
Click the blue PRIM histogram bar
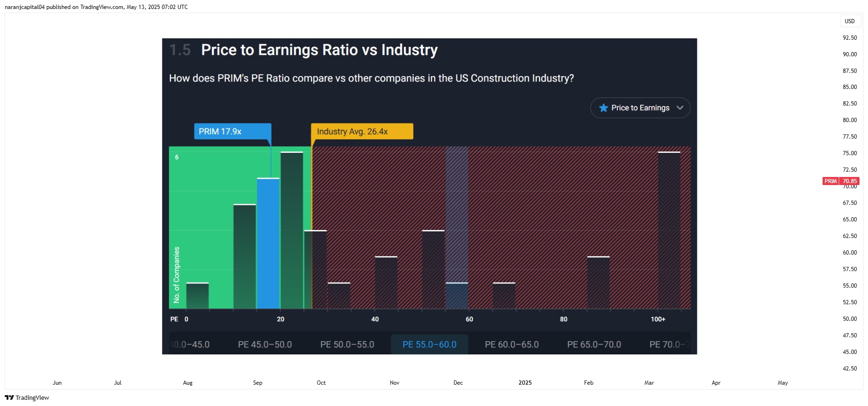click(268, 243)
